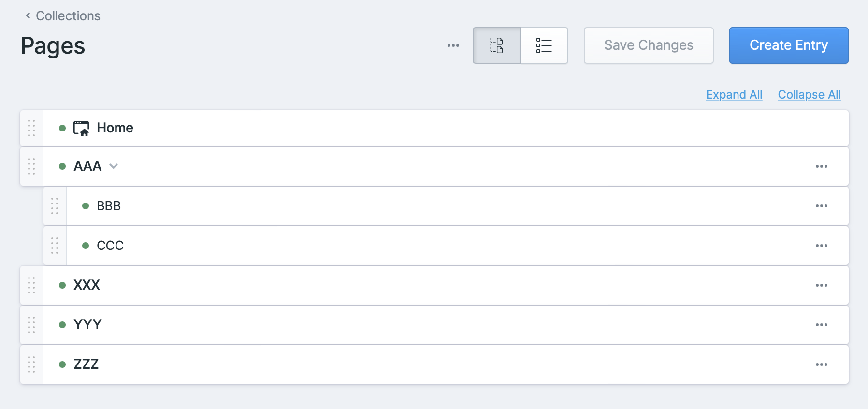Click Collapse All to close all branches

pyautogui.click(x=809, y=94)
